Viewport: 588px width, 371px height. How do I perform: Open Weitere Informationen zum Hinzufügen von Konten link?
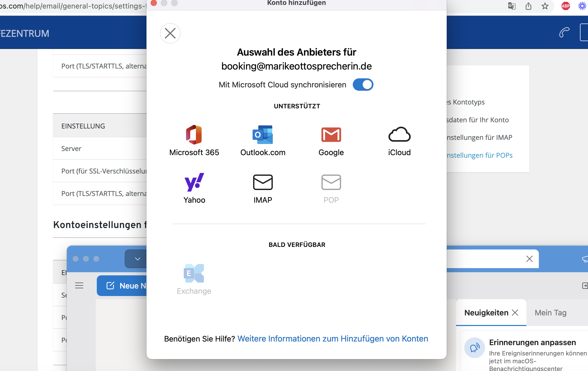pos(333,339)
